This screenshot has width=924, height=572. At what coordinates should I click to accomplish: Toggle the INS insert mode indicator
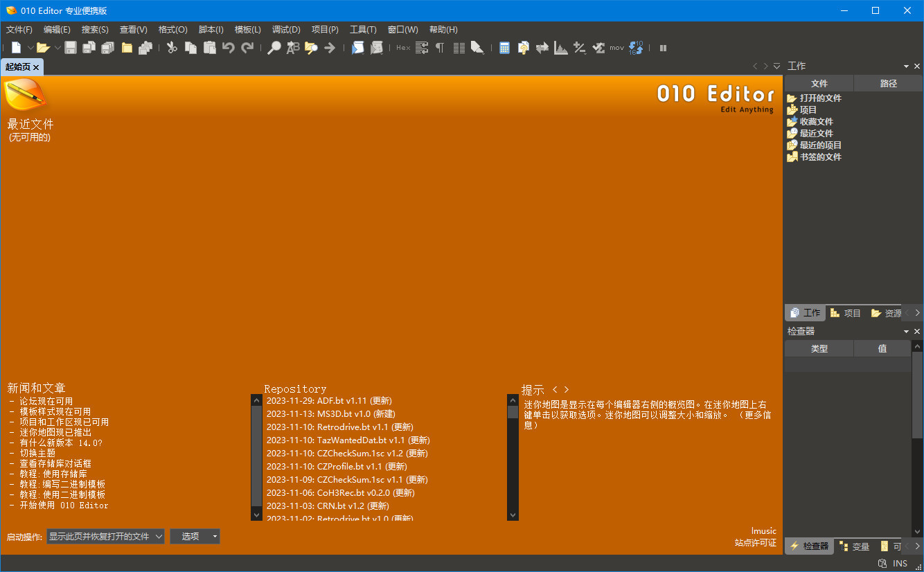coord(899,562)
